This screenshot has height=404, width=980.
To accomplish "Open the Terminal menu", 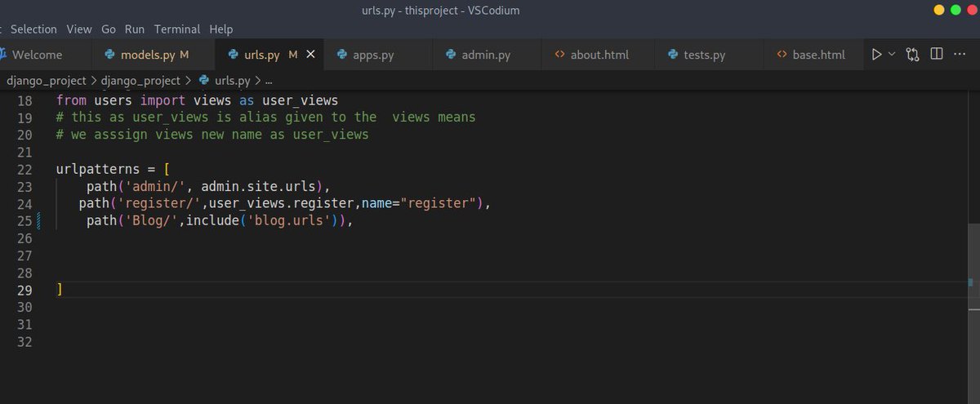I will [177, 29].
